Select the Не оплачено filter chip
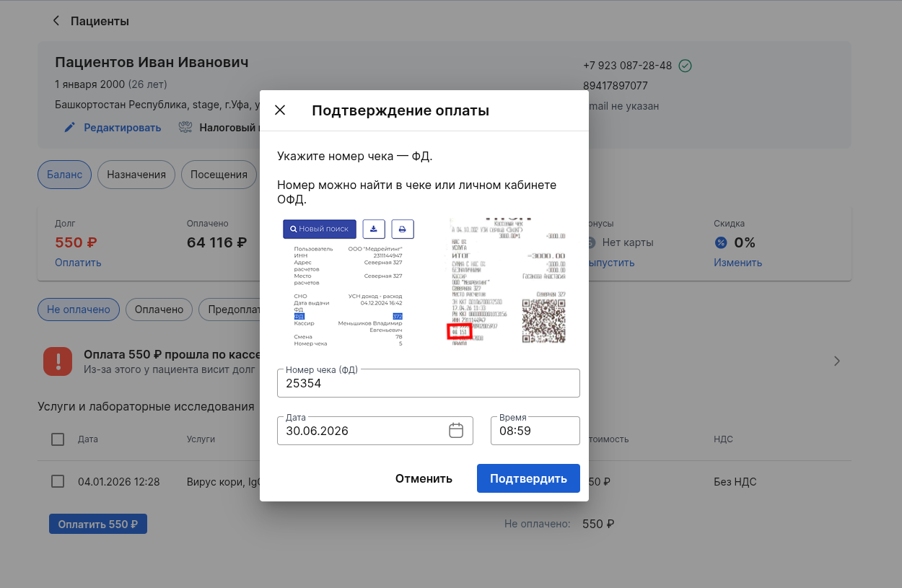902x588 pixels. tap(79, 310)
